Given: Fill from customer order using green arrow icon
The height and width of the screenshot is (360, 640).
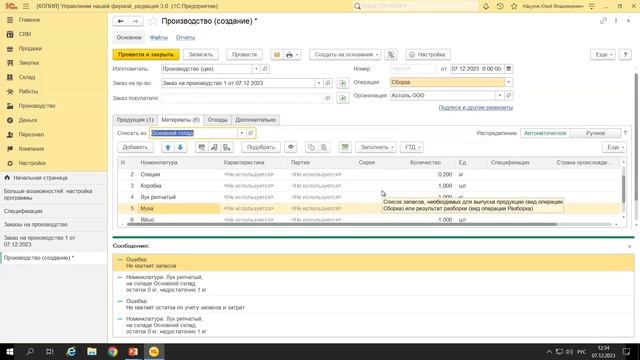Looking at the screenshot, I should (343, 98).
